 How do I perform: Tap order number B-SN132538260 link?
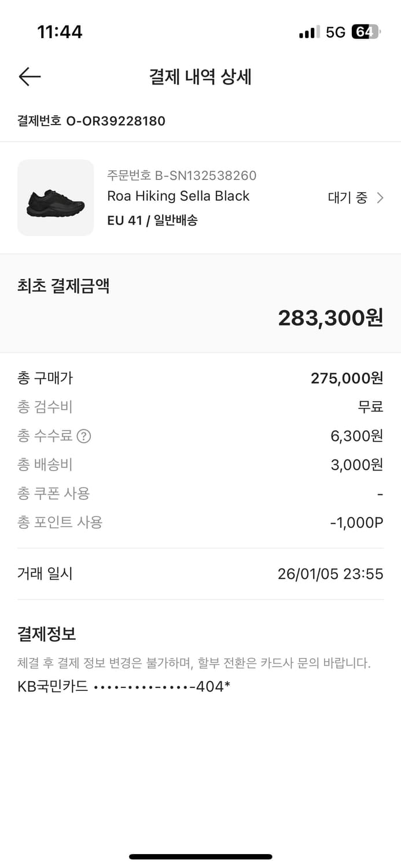(x=182, y=174)
